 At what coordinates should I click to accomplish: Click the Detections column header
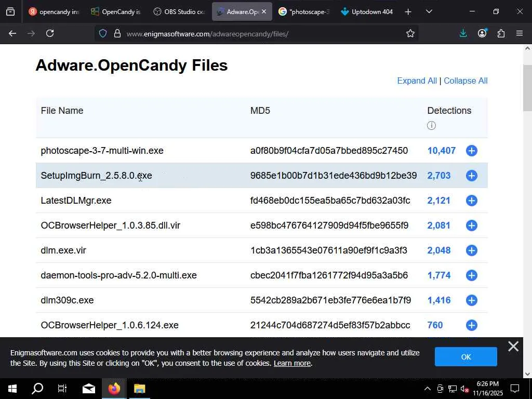449,111
